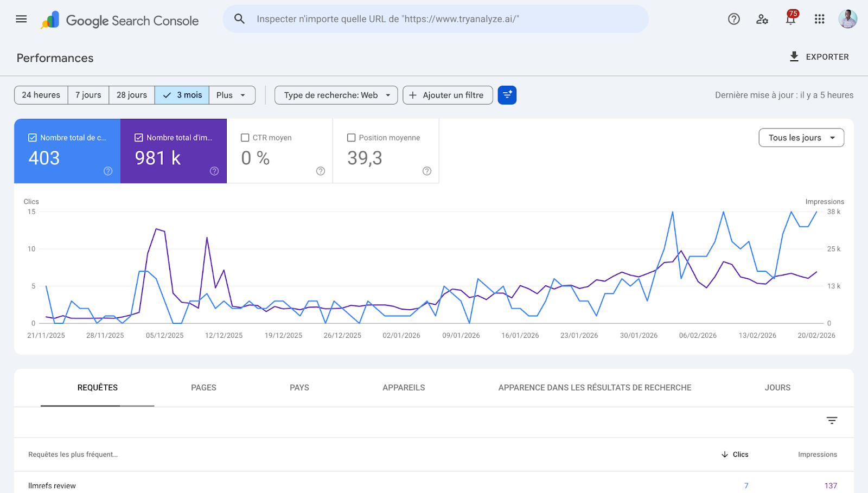Enable the Position moyenne metric checkbox
The width and height of the screenshot is (868, 493).
pyautogui.click(x=351, y=137)
